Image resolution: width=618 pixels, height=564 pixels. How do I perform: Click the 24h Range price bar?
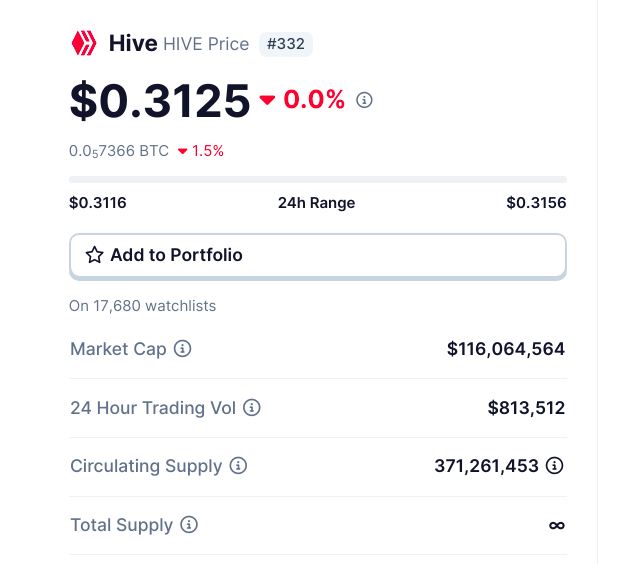point(318,180)
